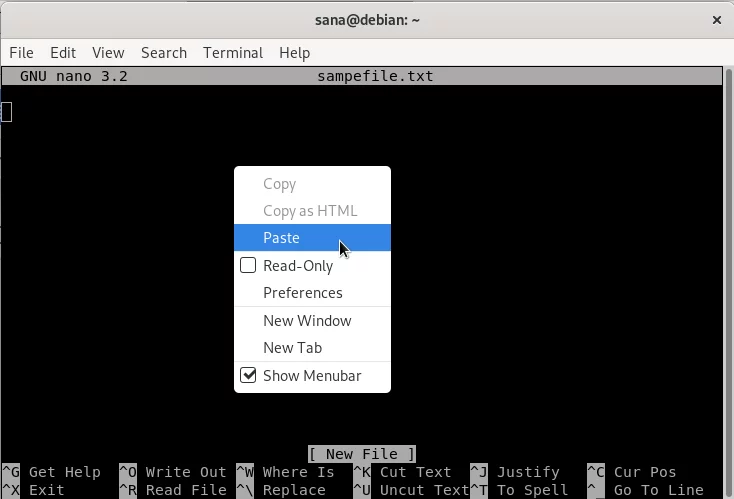The image size is (734, 499).
Task: Open the Terminal menu
Action: [233, 52]
